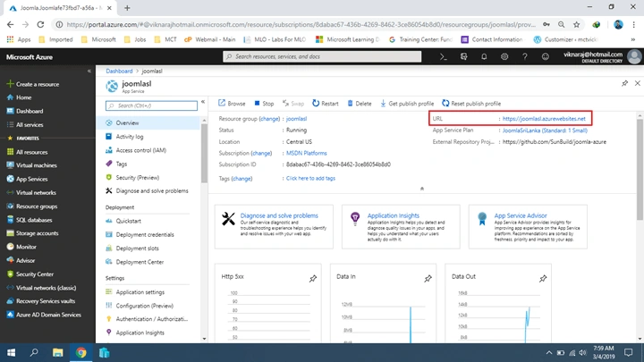The height and width of the screenshot is (362, 644).
Task: Open the help question mark icon
Action: [x=524, y=57]
